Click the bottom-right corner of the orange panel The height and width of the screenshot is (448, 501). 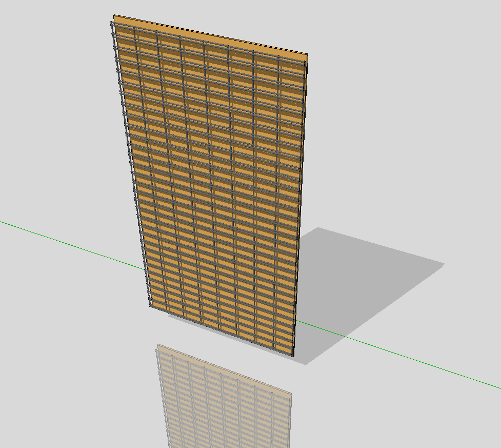tap(294, 356)
